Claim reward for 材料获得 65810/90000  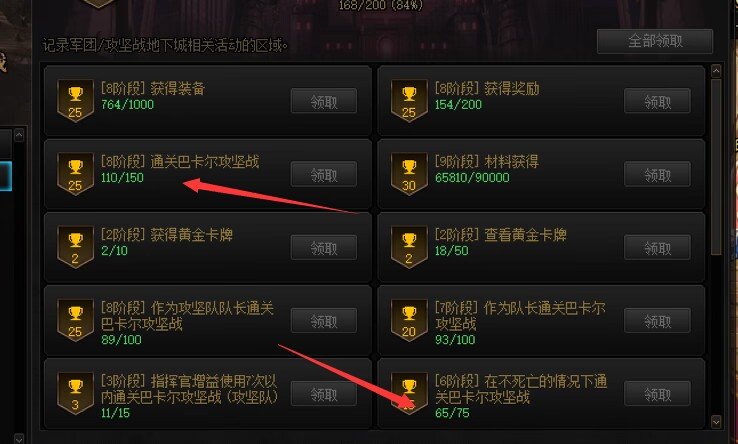tap(657, 174)
